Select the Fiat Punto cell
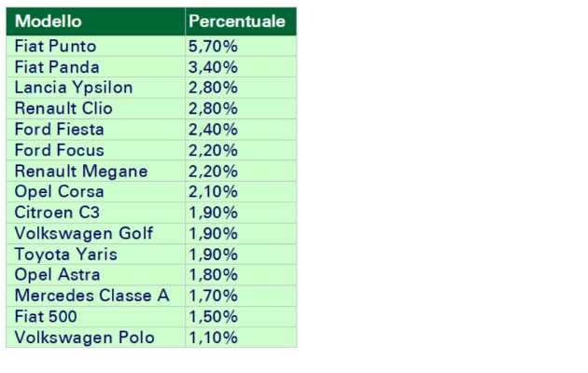This screenshot has height=373, width=588. (x=94, y=46)
